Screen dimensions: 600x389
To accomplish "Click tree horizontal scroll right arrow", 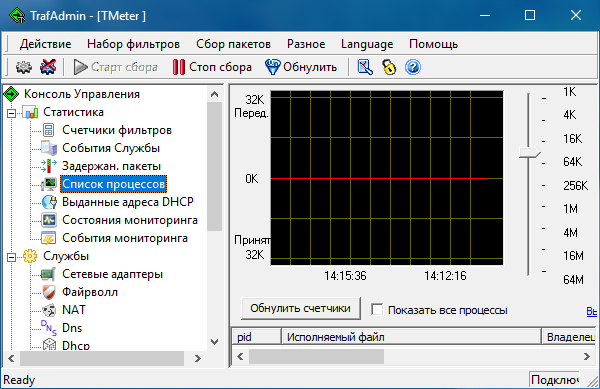I will (197, 358).
